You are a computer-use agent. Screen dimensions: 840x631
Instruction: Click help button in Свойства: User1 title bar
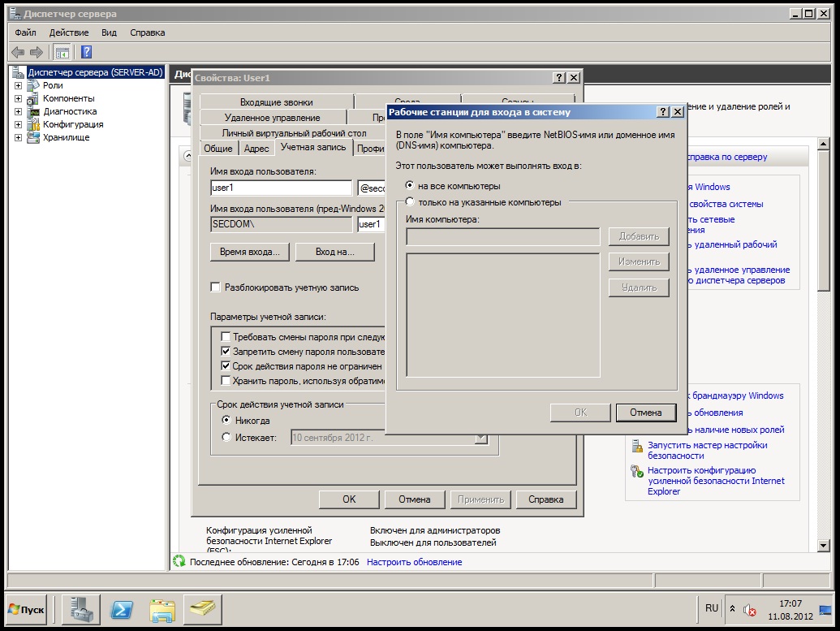pyautogui.click(x=558, y=78)
